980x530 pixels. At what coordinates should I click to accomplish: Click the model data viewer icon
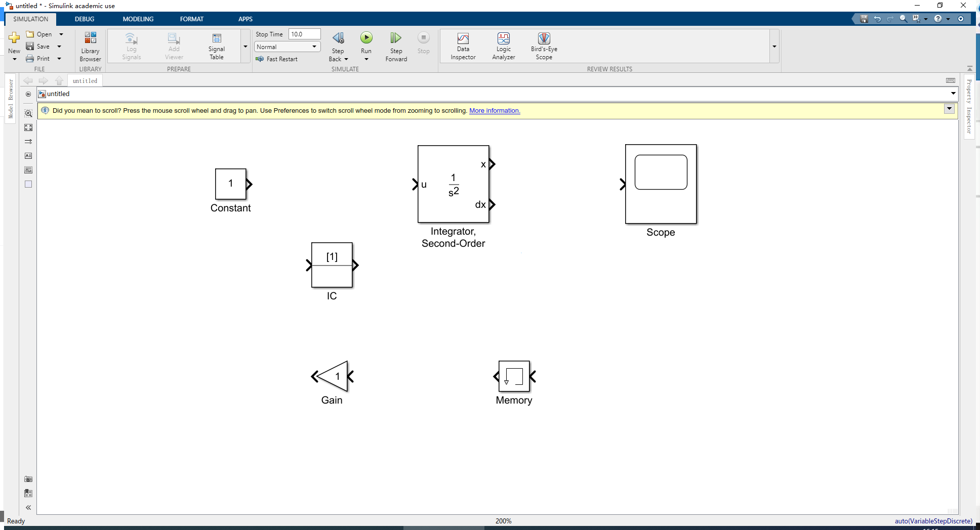28,493
